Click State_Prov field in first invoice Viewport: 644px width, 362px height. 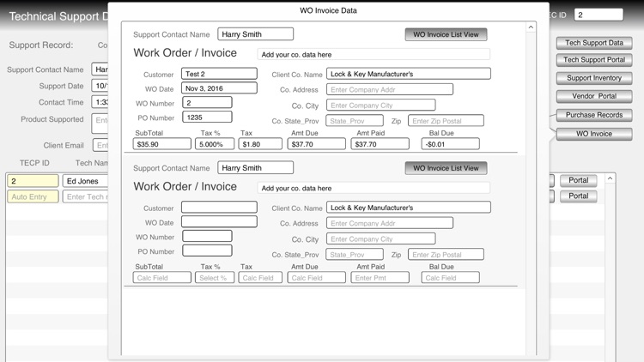[x=355, y=121]
